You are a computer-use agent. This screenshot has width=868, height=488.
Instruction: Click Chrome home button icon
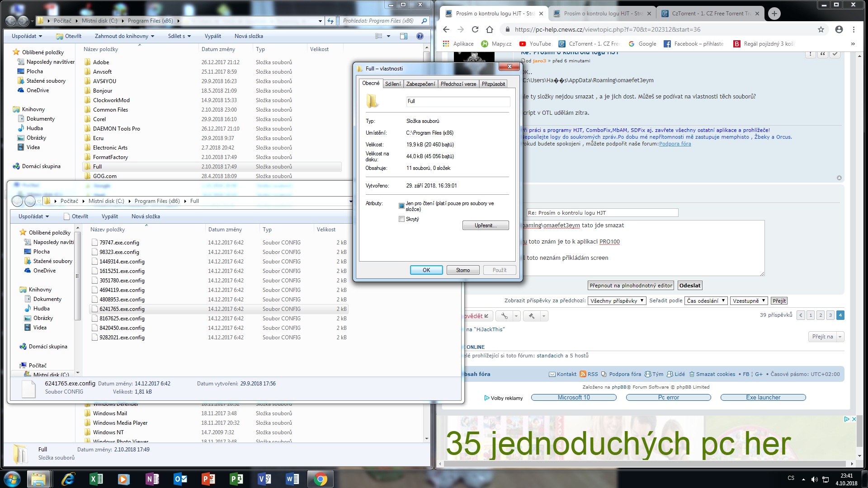[x=489, y=29]
